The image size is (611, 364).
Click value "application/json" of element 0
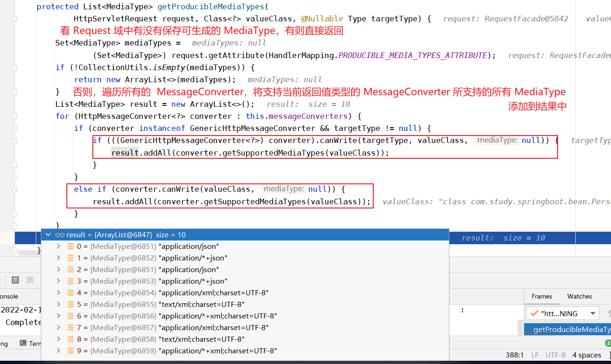coord(188,247)
